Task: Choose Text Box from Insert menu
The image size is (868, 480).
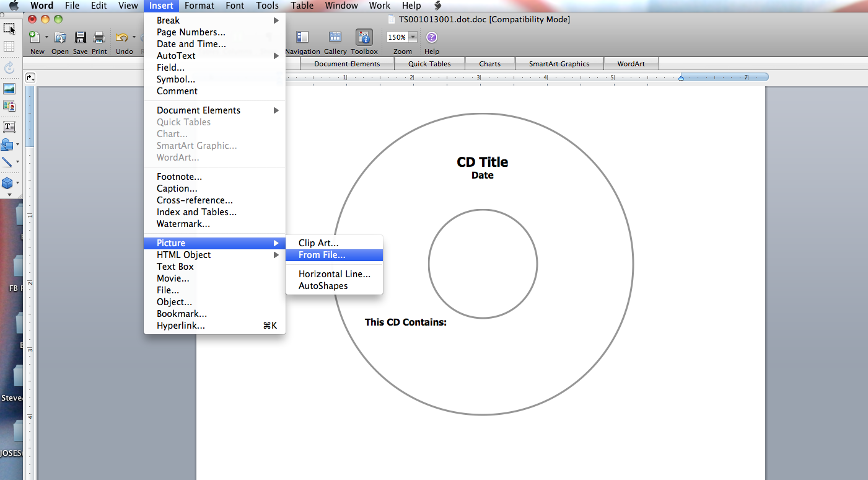Action: [x=214, y=267]
